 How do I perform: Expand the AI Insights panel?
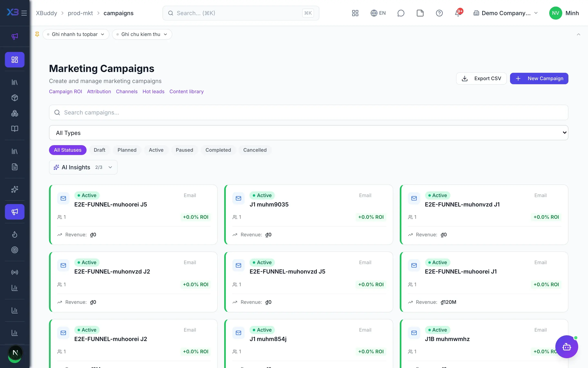click(83, 167)
